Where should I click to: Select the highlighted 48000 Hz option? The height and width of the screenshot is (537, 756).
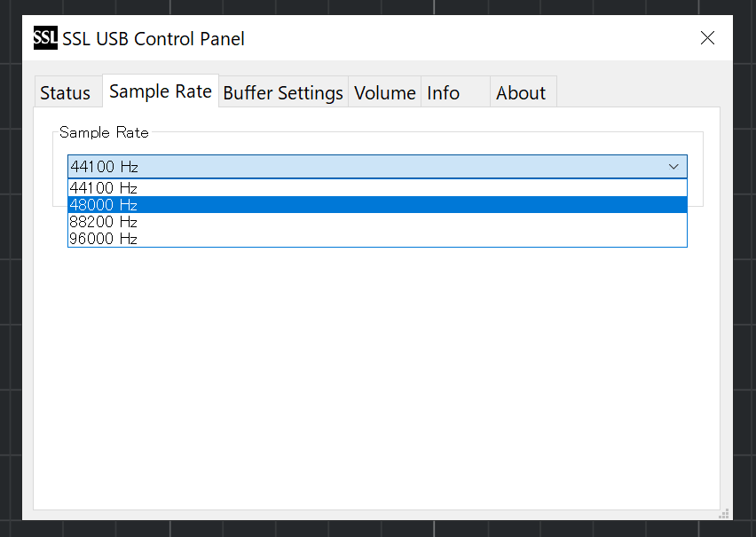click(377, 204)
